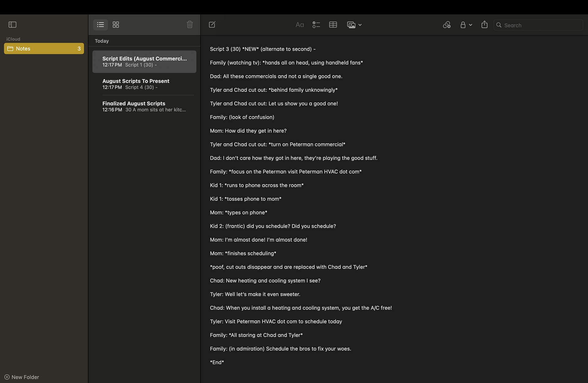Click 'Tyler and Chad cut out: Let us show you' line
Viewport: 588px width, 383px height.
point(274,104)
